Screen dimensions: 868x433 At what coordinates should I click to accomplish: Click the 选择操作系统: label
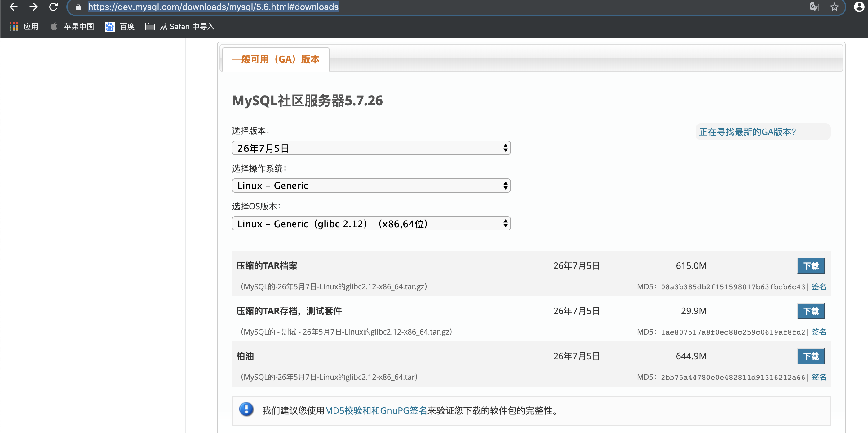[x=259, y=168]
